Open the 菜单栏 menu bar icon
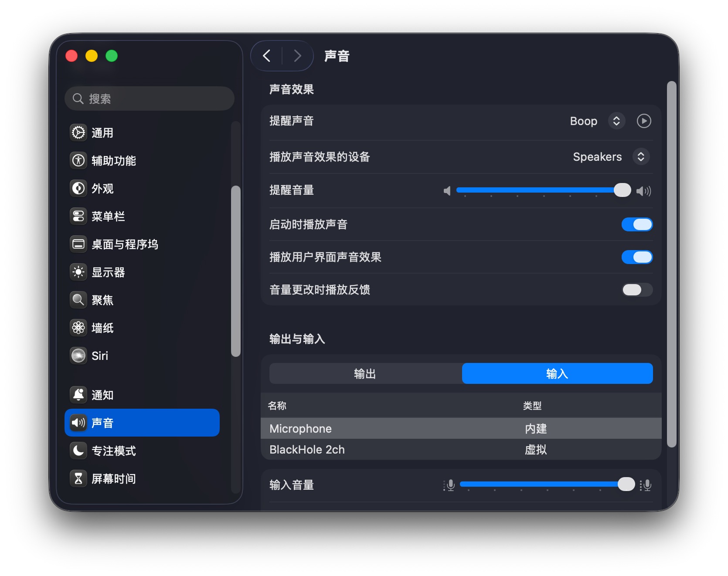728x576 pixels. pyautogui.click(x=78, y=216)
